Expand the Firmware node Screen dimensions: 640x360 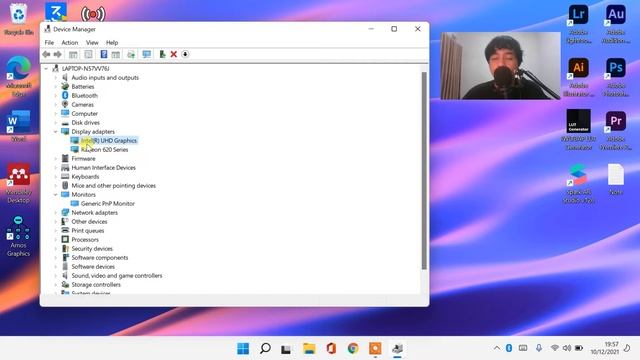56,158
